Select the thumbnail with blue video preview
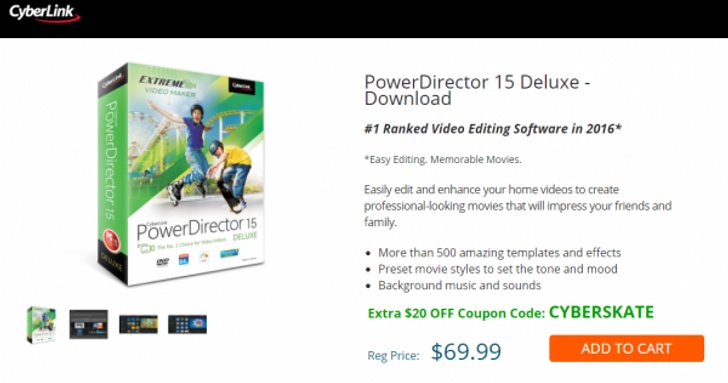 pyautogui.click(x=188, y=325)
